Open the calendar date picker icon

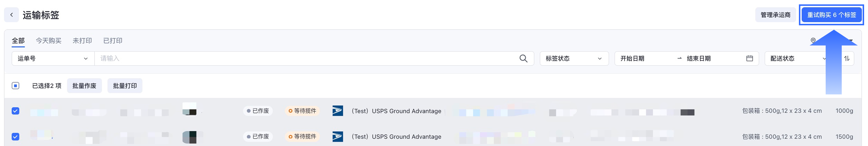click(x=749, y=58)
